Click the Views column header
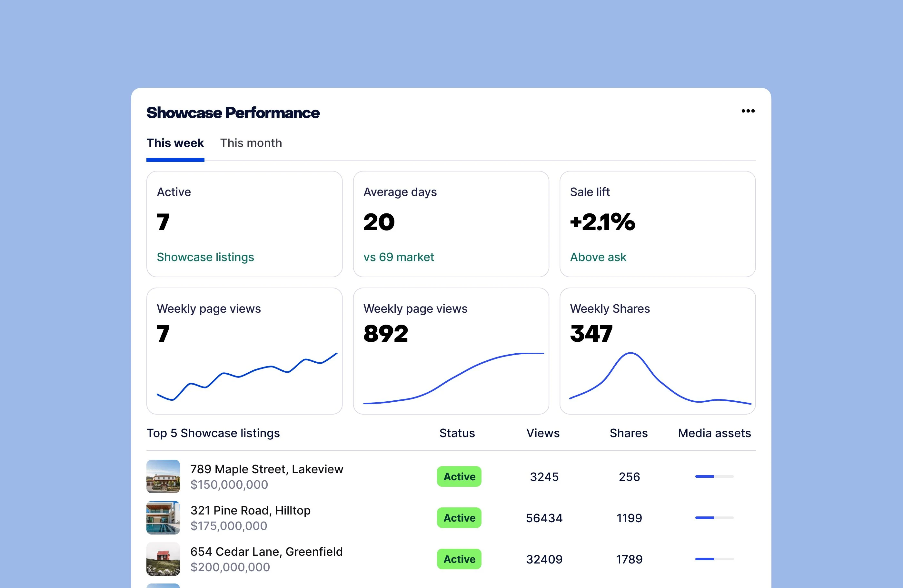903x588 pixels. tap(543, 433)
